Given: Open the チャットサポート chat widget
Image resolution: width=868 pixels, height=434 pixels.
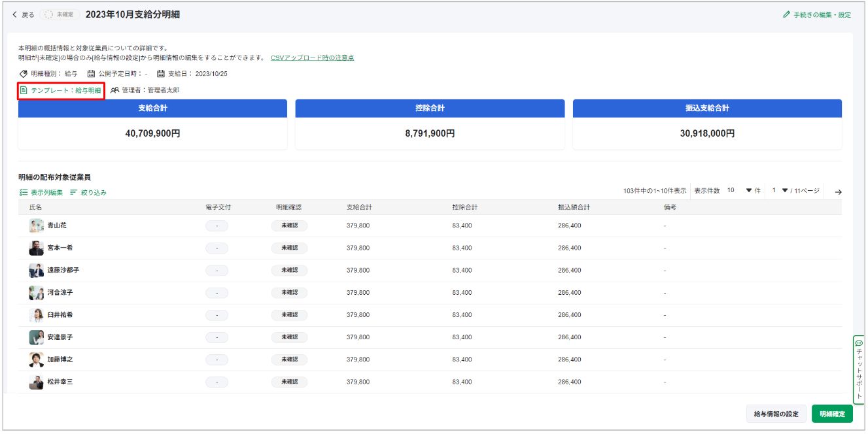Looking at the screenshot, I should click(859, 369).
